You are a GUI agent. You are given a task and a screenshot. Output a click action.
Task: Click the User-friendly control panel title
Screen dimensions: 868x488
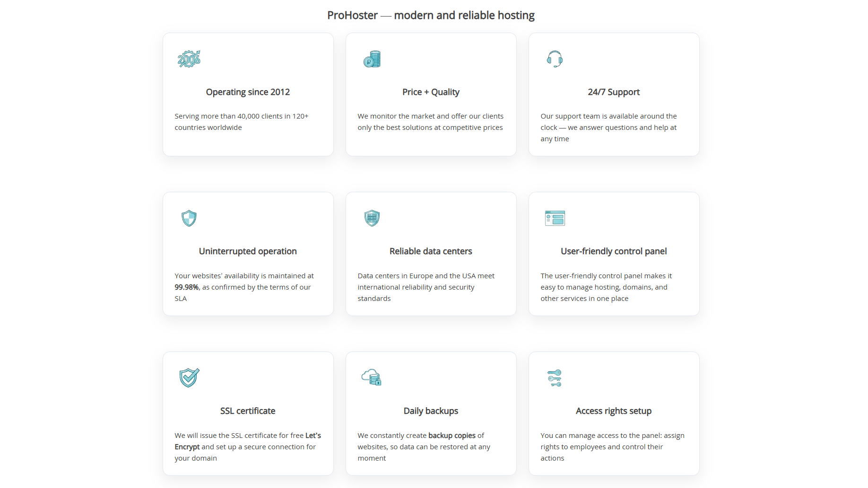(x=614, y=251)
